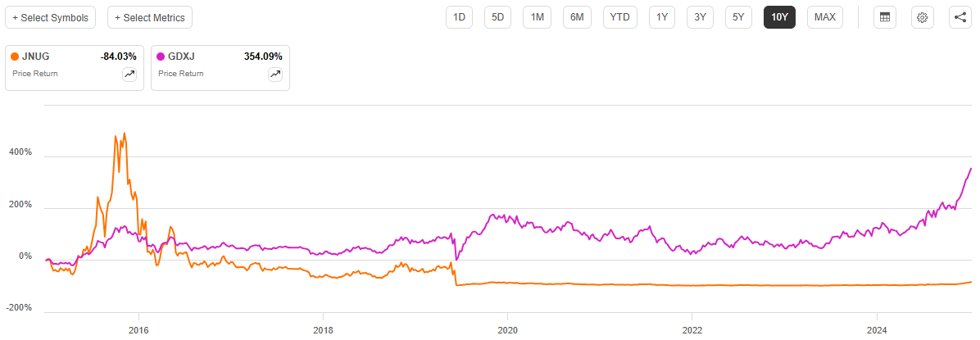Click GDXJ price return chart-type icon
The image size is (980, 340).
click(x=275, y=74)
